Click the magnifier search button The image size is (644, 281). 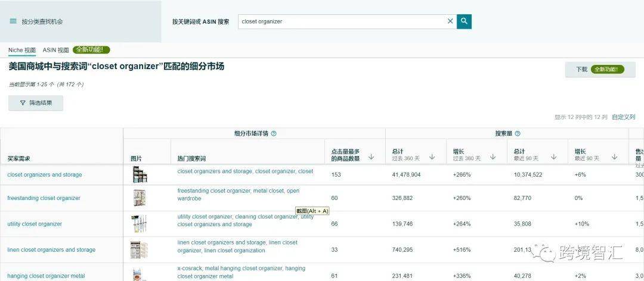[x=464, y=21]
